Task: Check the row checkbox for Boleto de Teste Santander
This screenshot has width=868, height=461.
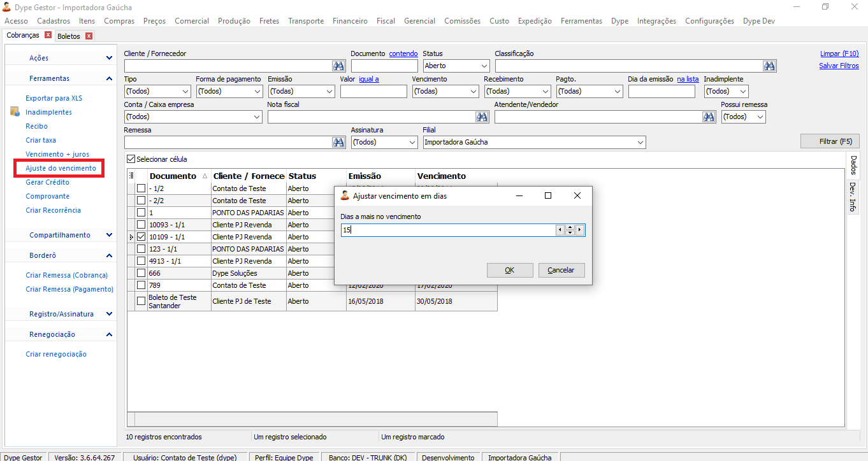Action: 141,301
